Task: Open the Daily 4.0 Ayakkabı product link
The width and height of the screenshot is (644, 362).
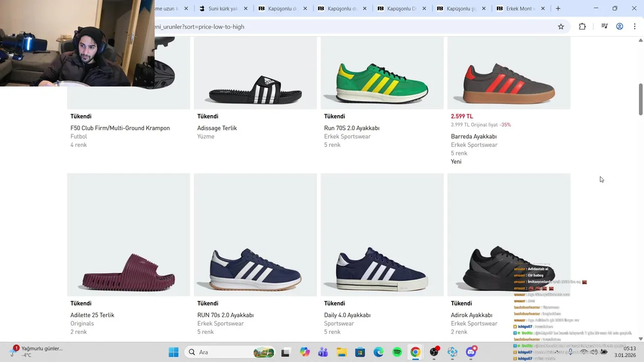Action: (x=347, y=315)
